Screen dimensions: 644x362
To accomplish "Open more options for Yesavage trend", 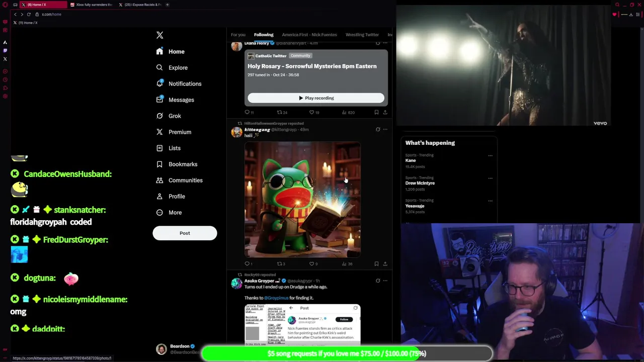I will tap(490, 201).
